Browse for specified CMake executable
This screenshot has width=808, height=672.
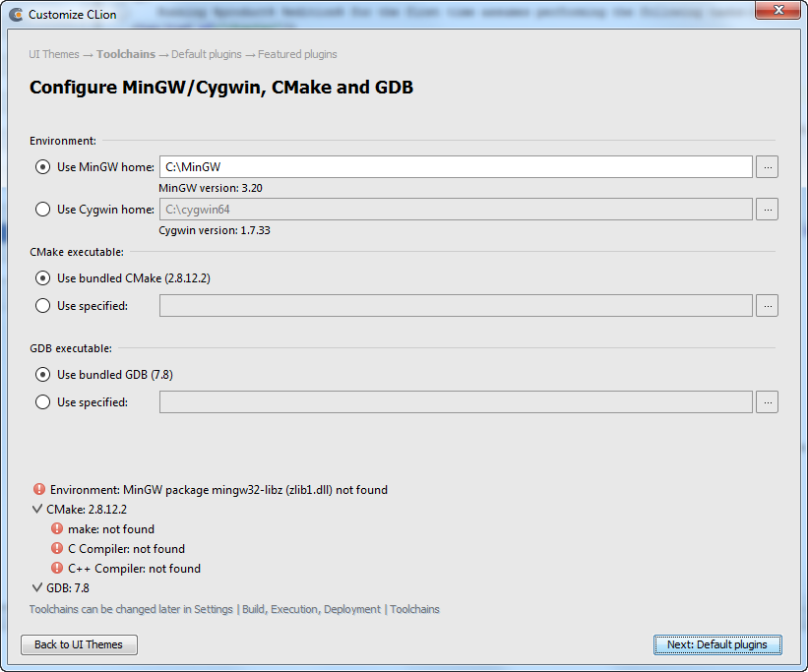[x=767, y=306]
